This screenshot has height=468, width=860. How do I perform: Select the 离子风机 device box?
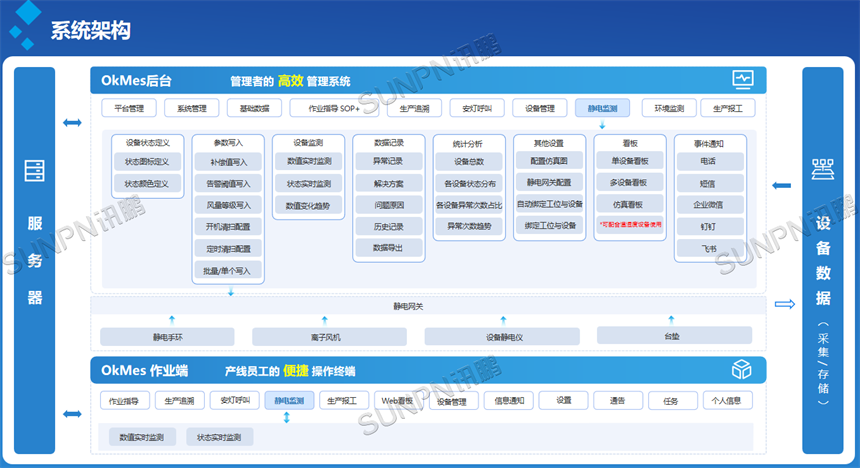coord(329,337)
